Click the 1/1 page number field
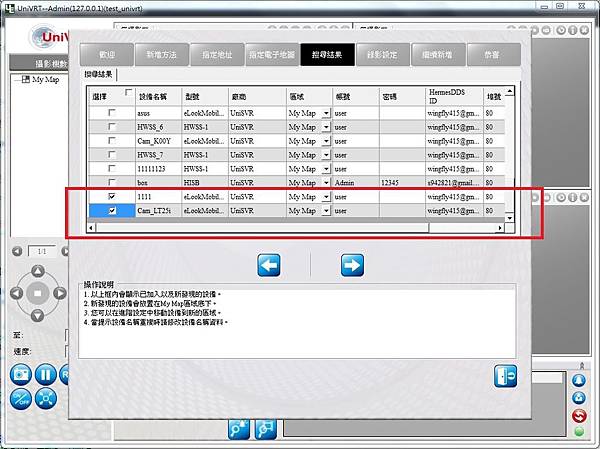This screenshot has height=449, width=600. (42, 251)
